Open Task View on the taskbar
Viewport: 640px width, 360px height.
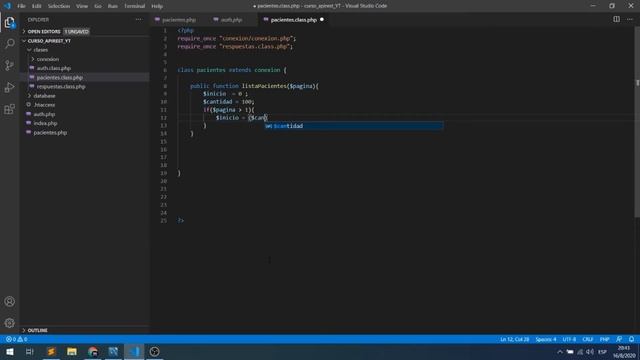pyautogui.click(x=30, y=351)
